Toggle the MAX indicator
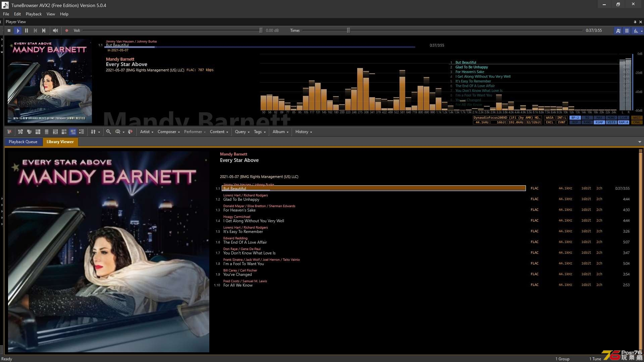This screenshot has width=644, height=362. pyautogui.click(x=599, y=118)
